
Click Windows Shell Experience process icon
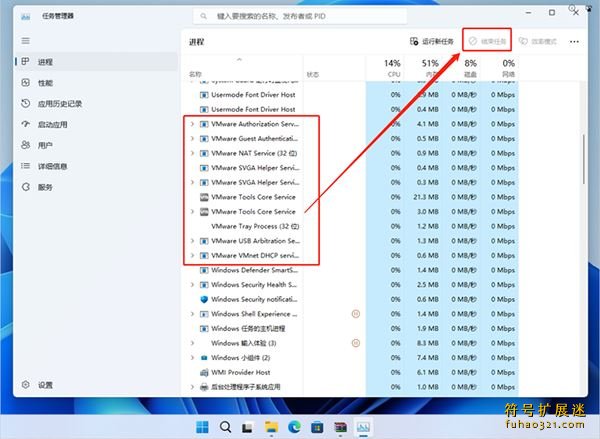[204, 314]
